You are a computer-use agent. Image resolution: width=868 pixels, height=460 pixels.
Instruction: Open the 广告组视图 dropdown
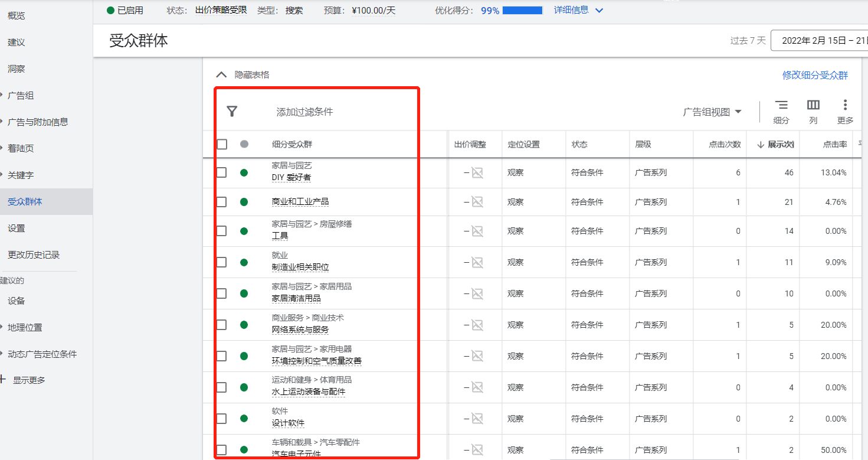point(712,112)
